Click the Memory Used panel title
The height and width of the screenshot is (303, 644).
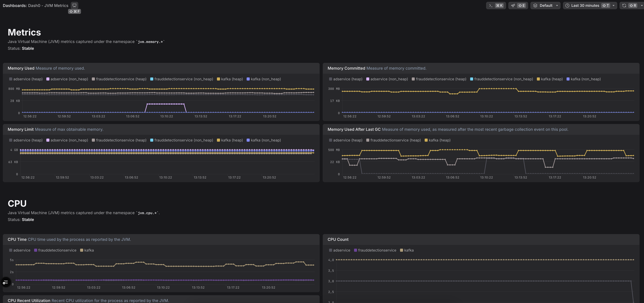[21, 68]
